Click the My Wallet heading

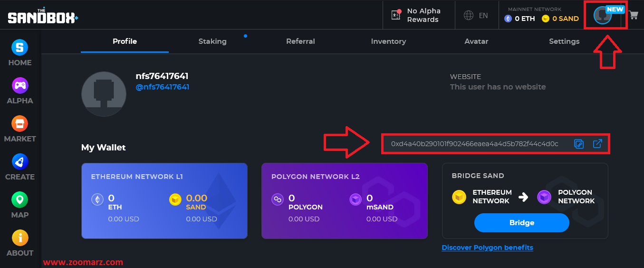104,148
